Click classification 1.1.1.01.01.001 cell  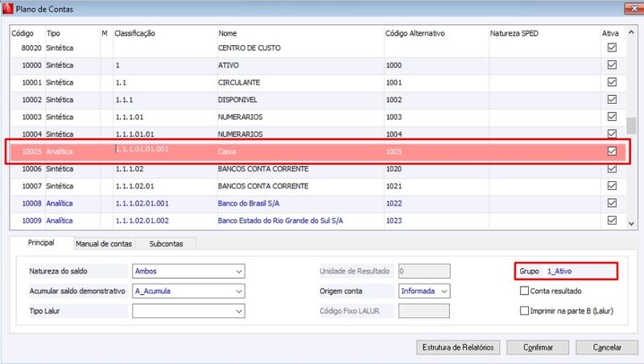click(x=142, y=149)
